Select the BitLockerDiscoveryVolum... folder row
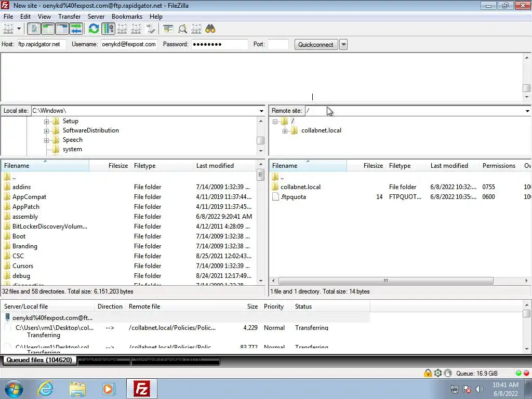This screenshot has width=532, height=399. [128, 227]
